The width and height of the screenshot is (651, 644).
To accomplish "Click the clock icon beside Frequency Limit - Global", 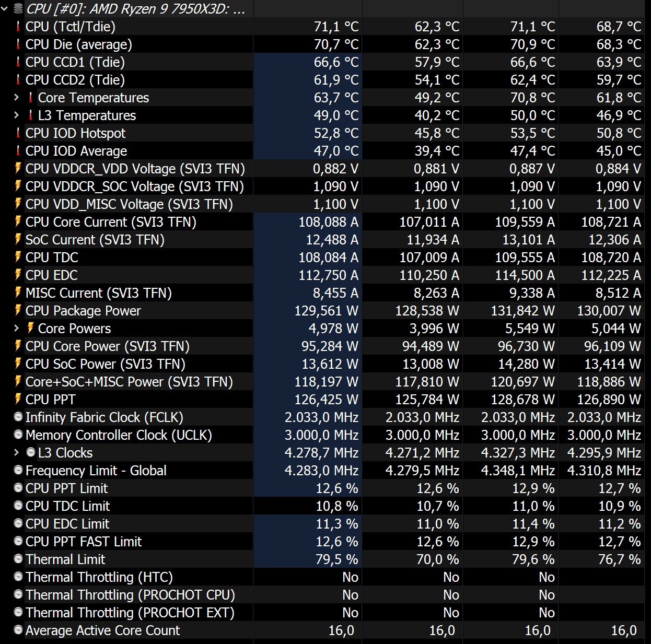I will click(x=18, y=470).
